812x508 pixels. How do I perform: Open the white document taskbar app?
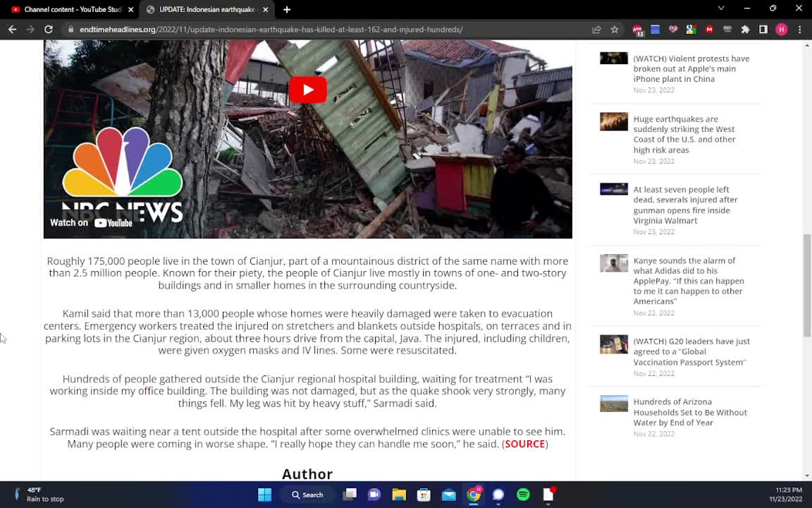[548, 495]
